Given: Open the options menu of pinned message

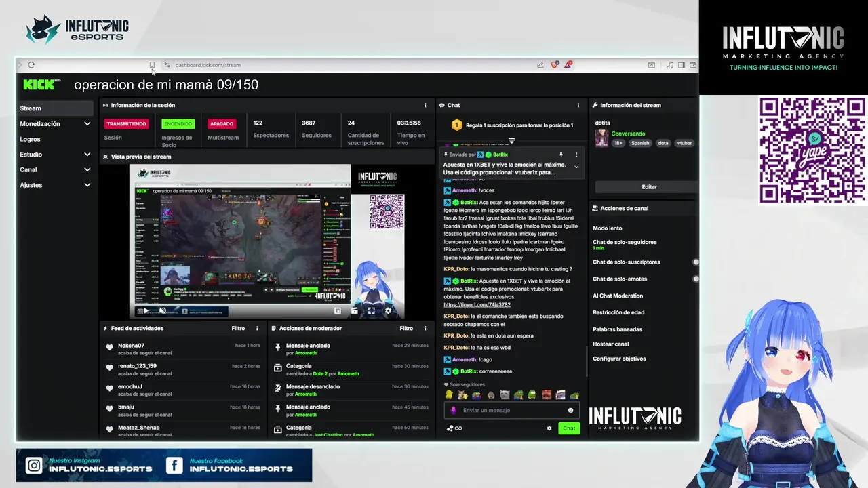Looking at the screenshot, I should point(576,155).
